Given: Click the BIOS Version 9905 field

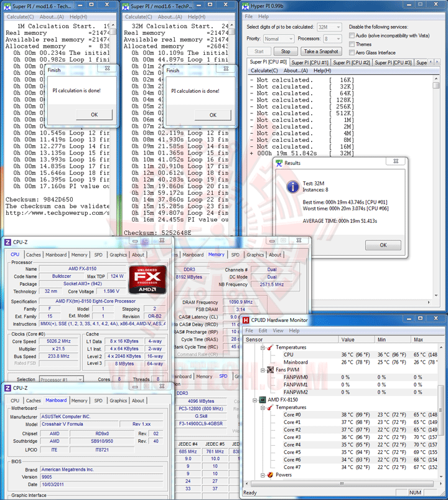Looking at the screenshot, I should [101, 477].
